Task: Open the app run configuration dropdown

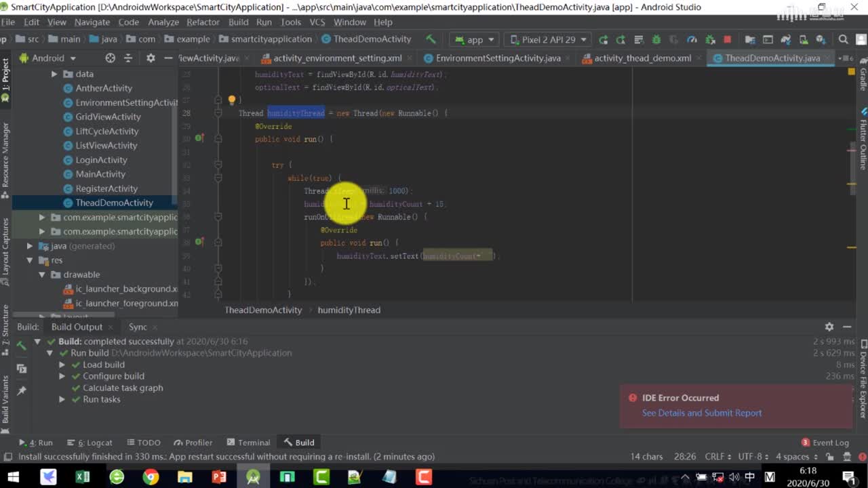Action: pos(475,39)
